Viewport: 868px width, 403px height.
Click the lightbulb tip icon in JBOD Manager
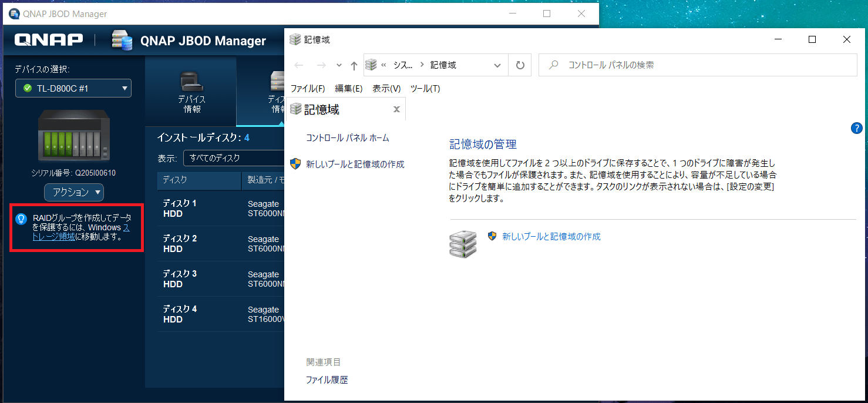pyautogui.click(x=22, y=219)
